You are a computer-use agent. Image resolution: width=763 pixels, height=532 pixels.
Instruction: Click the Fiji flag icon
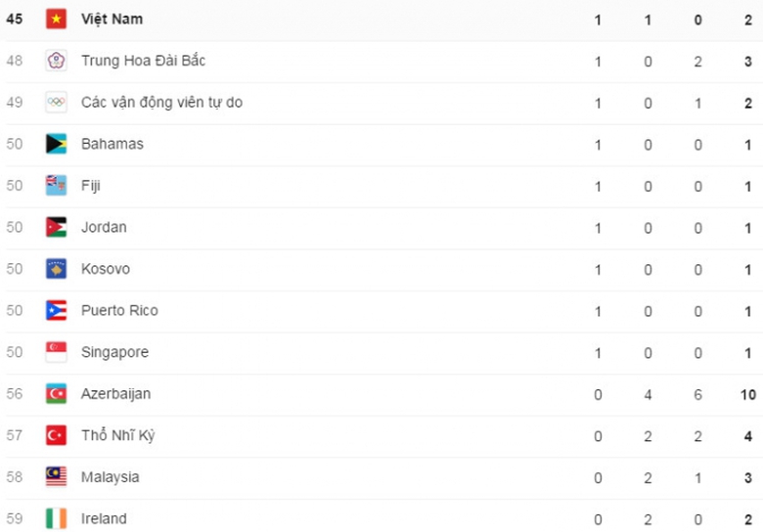point(56,186)
